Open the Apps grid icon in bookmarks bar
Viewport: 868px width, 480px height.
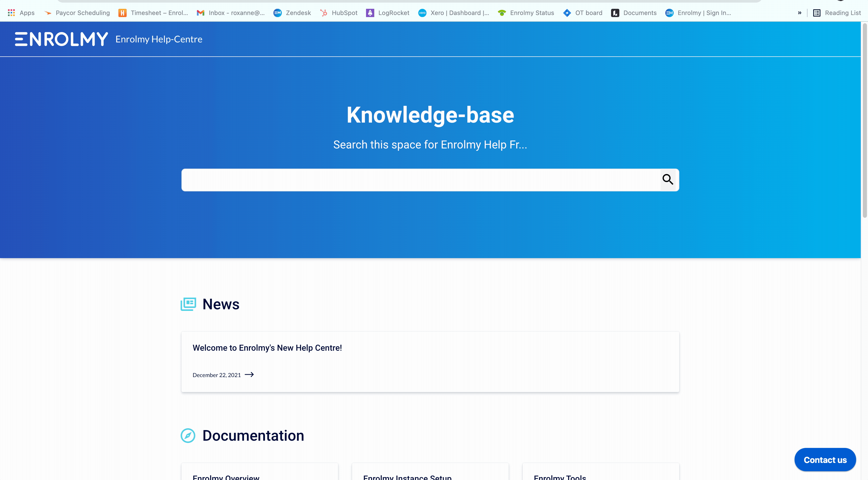pyautogui.click(x=11, y=13)
